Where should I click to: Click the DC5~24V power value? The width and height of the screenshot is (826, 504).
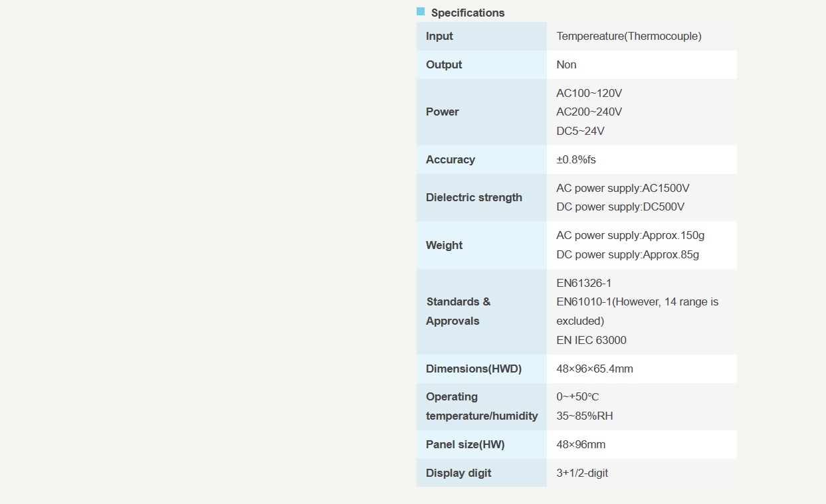point(580,131)
